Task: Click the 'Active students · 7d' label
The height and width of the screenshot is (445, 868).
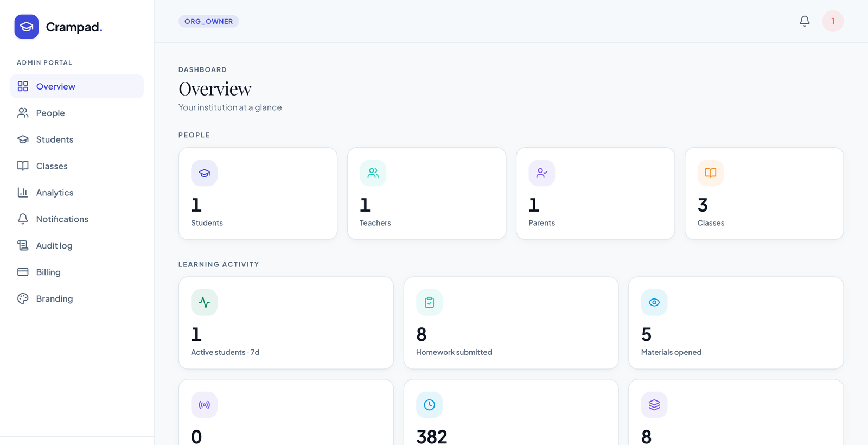Action: 225,352
